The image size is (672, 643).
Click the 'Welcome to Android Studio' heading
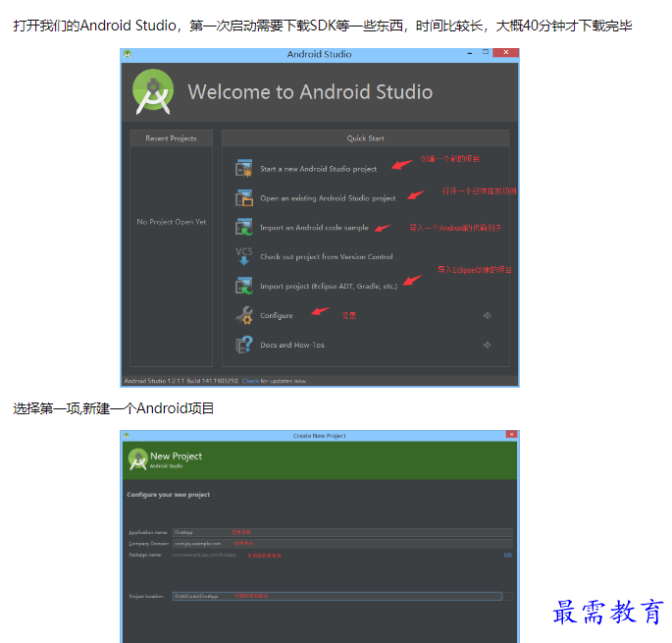pos(310,92)
